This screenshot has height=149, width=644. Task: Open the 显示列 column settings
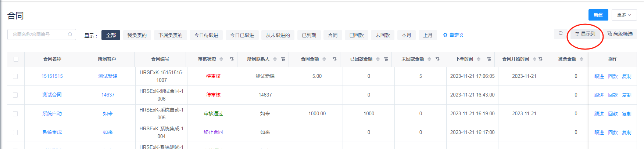pos(585,34)
